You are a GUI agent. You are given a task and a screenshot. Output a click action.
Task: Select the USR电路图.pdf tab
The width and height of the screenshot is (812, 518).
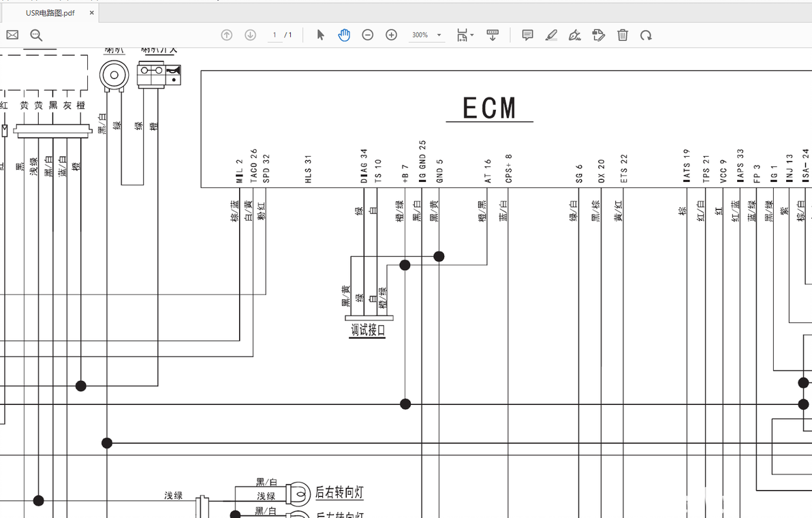coord(50,13)
